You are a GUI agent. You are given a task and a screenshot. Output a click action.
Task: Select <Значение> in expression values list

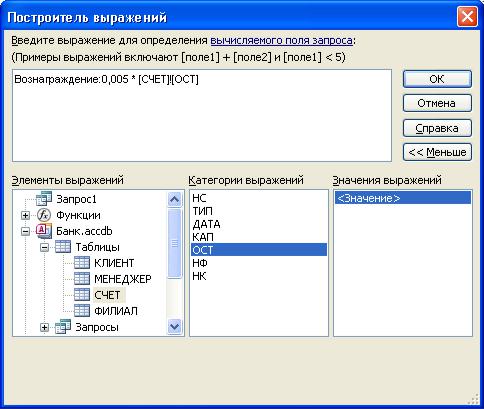point(403,198)
